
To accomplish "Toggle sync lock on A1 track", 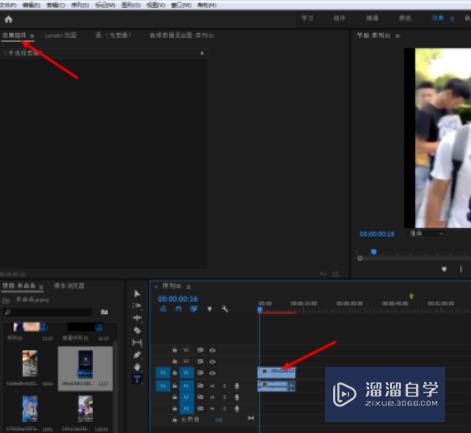I will [200, 386].
